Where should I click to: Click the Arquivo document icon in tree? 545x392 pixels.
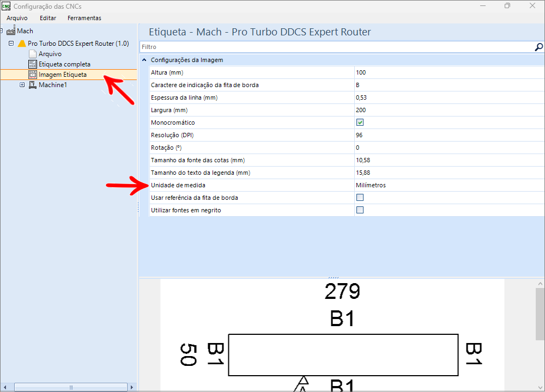coord(33,54)
